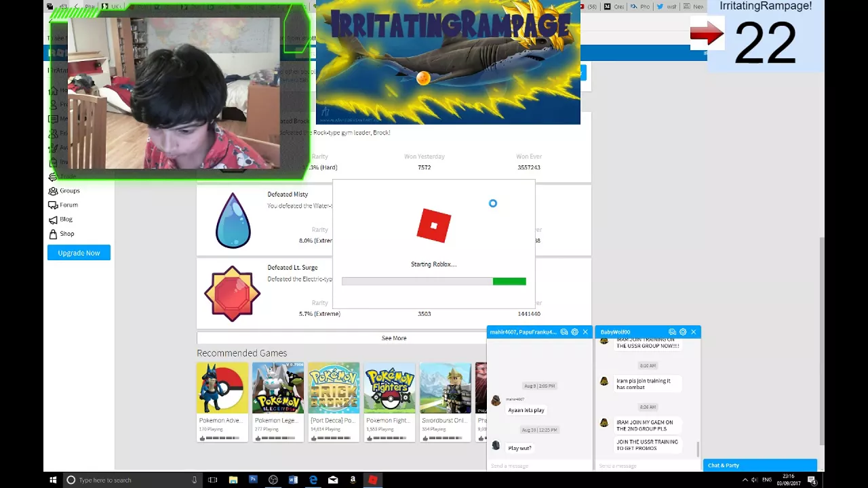The image size is (868, 488).
Task: Switch to the 'Pho' browser tab
Action: point(640,6)
